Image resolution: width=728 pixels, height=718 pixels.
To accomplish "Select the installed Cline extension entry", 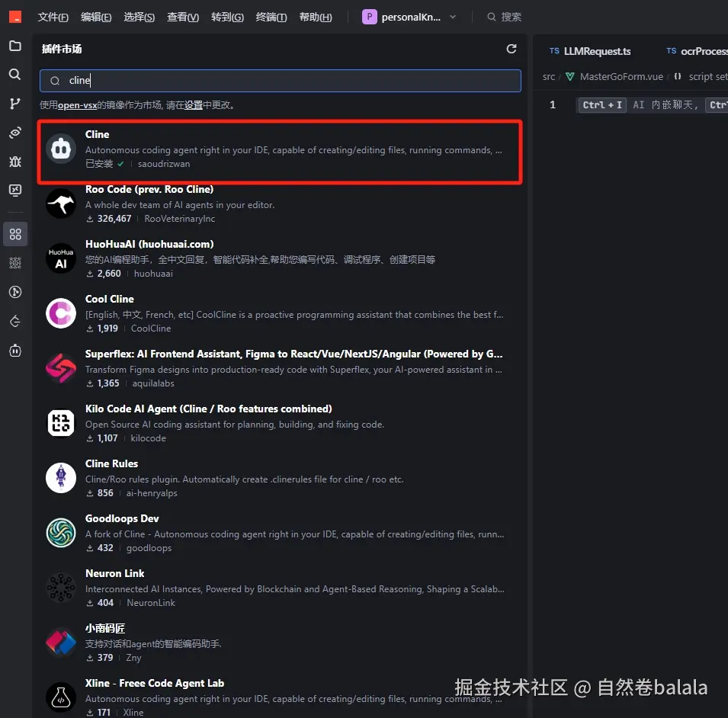I will point(280,149).
